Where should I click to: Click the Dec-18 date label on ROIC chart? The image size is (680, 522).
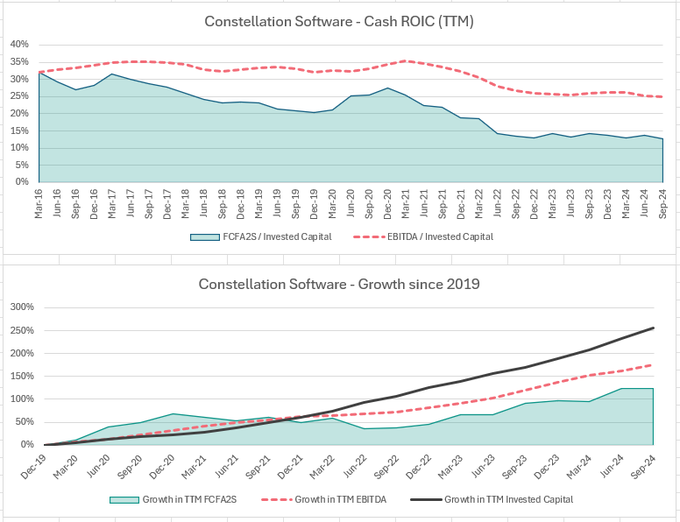click(240, 204)
